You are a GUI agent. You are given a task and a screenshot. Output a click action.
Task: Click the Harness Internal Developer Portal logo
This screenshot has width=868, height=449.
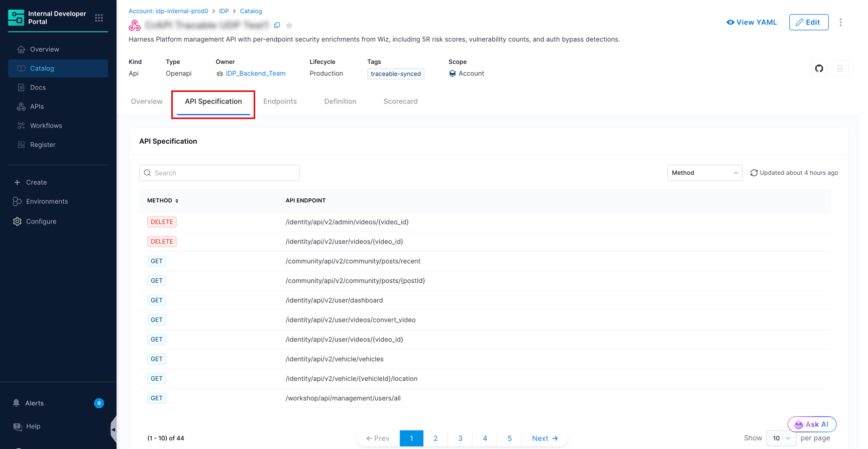point(16,18)
